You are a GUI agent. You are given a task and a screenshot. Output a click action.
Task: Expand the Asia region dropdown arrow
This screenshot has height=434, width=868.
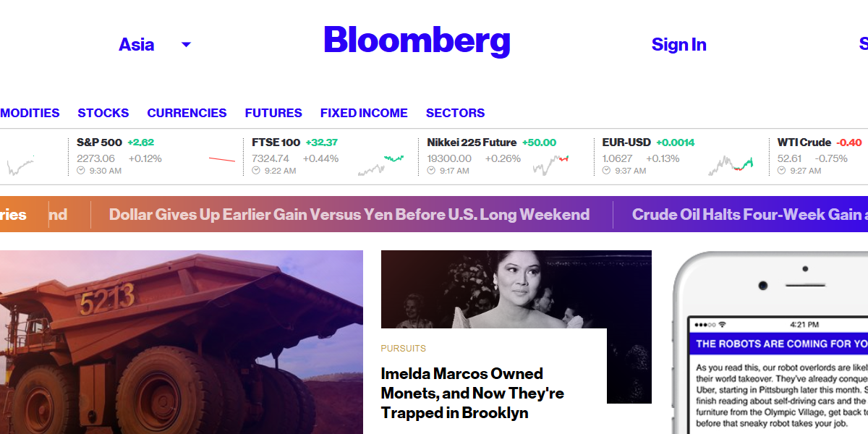point(186,45)
